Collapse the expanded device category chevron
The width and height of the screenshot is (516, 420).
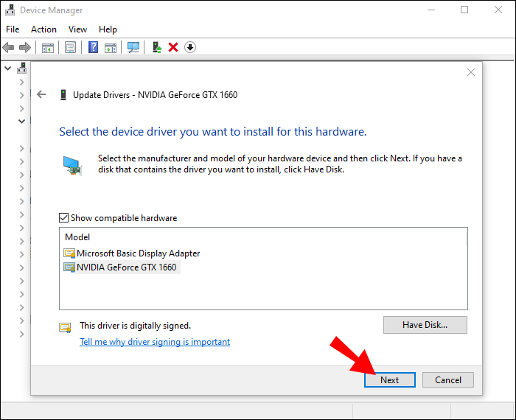pos(21,122)
